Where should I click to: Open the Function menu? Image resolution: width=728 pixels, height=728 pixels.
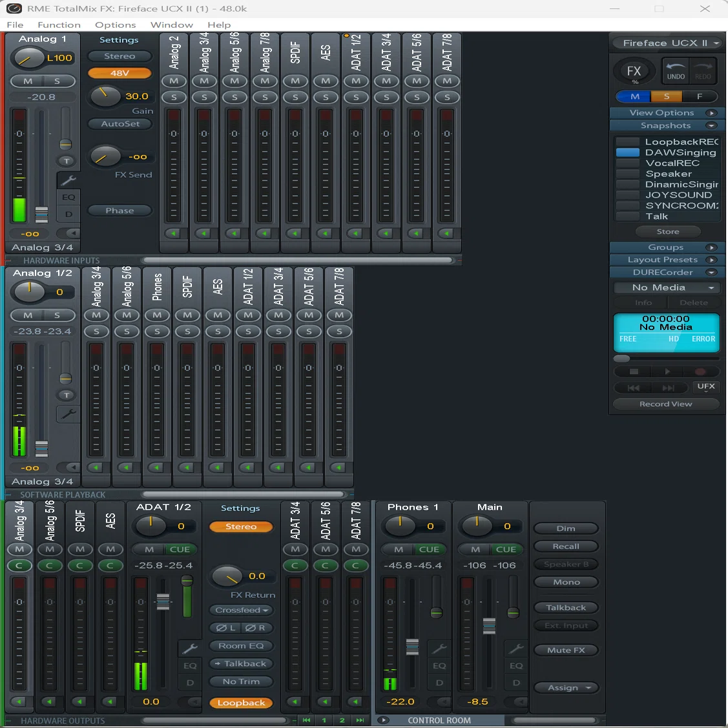(x=59, y=25)
